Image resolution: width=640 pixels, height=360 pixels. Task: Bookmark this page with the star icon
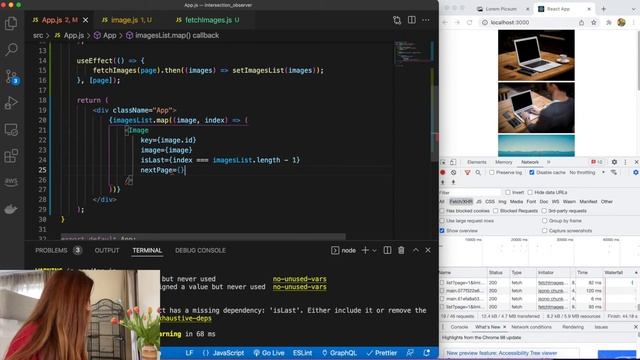pyautogui.click(x=594, y=22)
